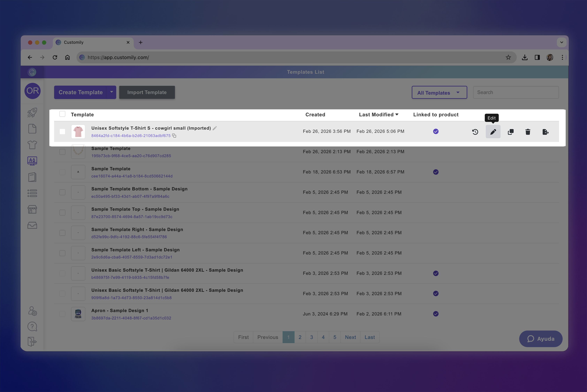Viewport: 587px width, 392px height.
Task: Check the cowgirl small template checkbox
Action: point(62,131)
